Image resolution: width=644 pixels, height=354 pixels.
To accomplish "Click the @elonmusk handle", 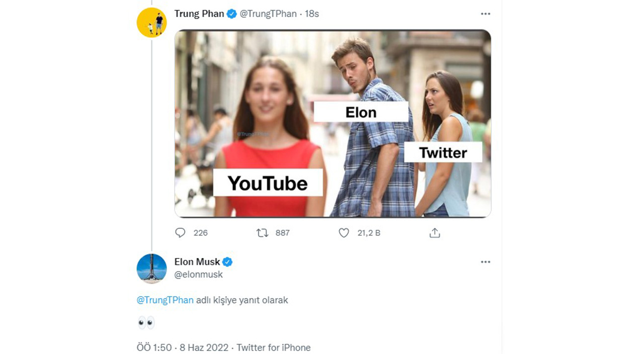I will [x=199, y=275].
